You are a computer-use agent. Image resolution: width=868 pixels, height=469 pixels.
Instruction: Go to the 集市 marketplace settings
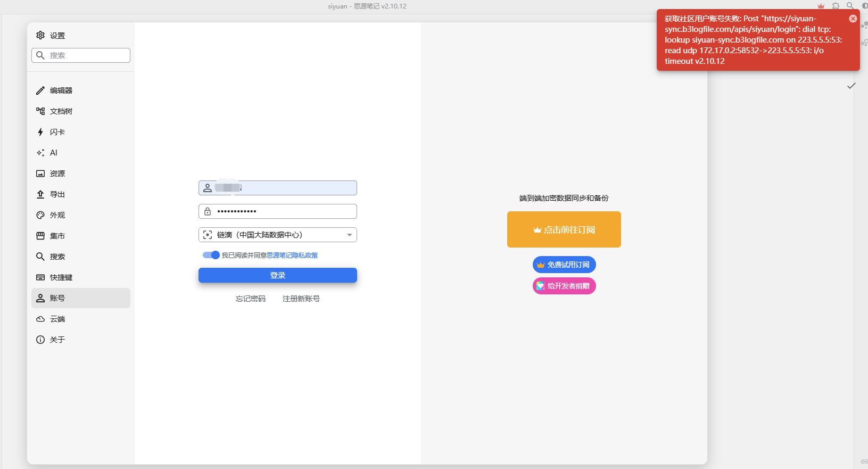81,236
